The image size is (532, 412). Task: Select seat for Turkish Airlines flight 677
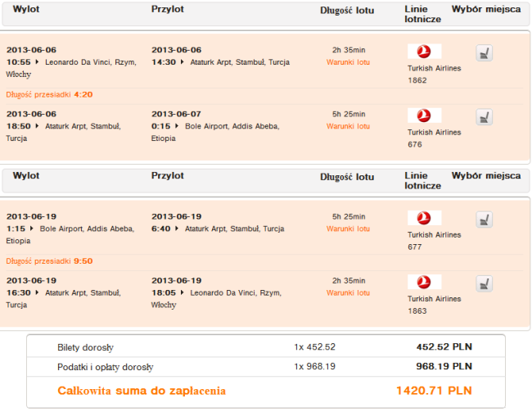(x=484, y=220)
